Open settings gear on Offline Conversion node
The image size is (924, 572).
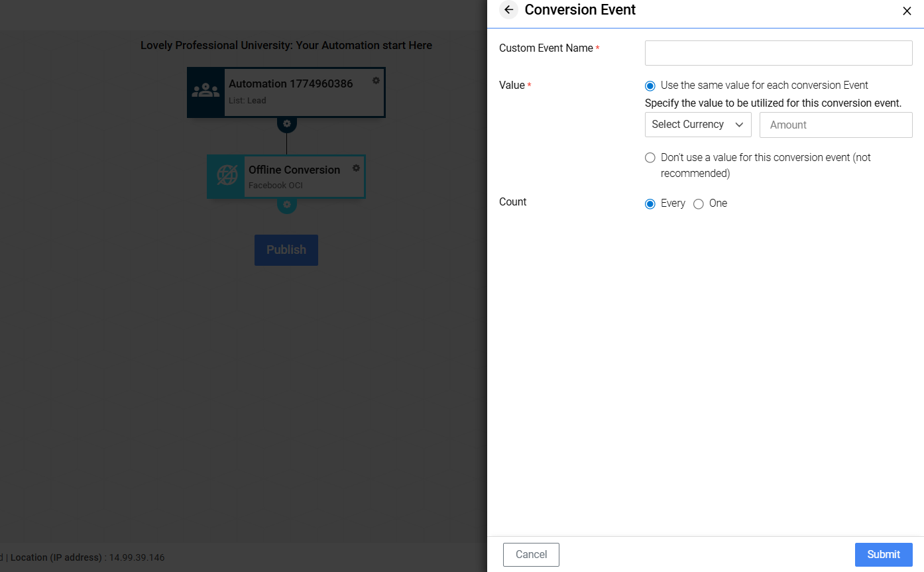click(356, 168)
